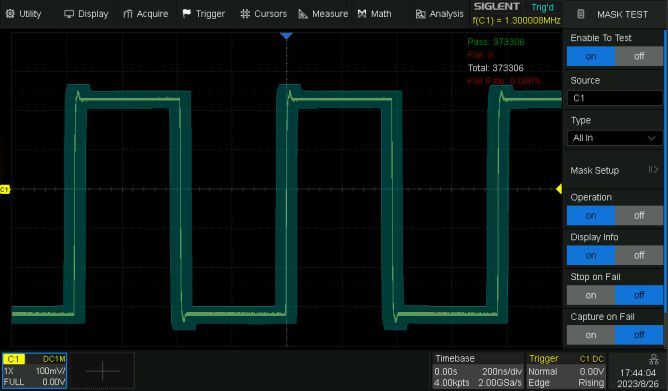
Task: Open the Utility gear menu
Action: (23, 14)
